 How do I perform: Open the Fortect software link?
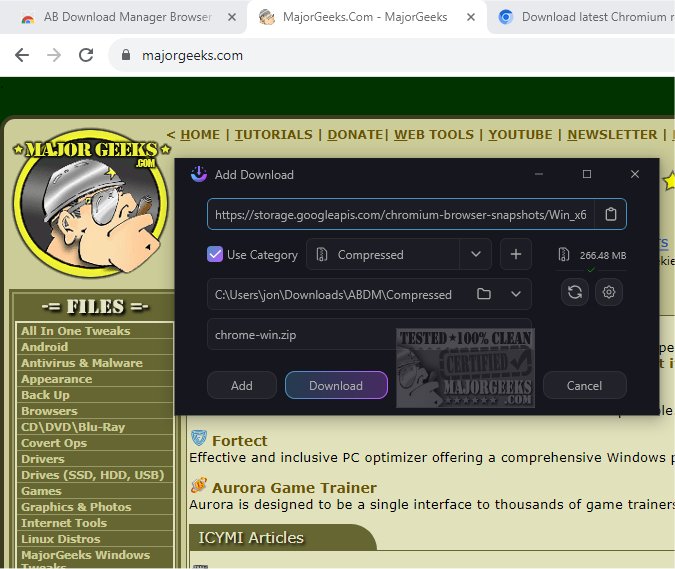239,441
